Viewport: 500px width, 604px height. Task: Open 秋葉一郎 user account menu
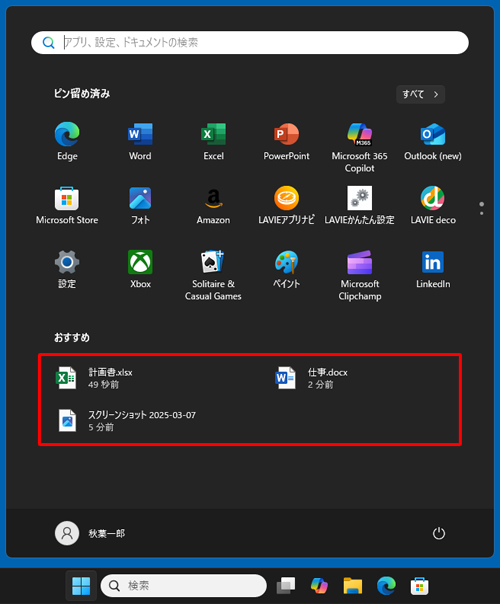[x=90, y=534]
